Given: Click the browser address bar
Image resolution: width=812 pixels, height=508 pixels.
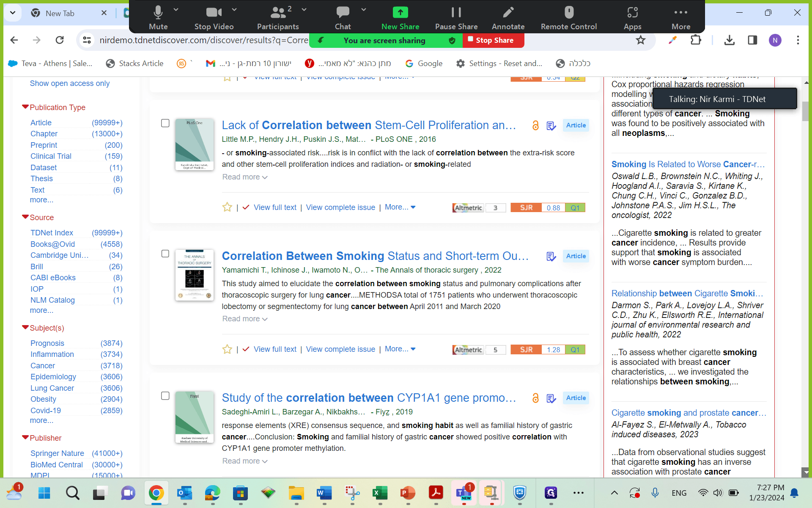Looking at the screenshot, I should point(204,40).
